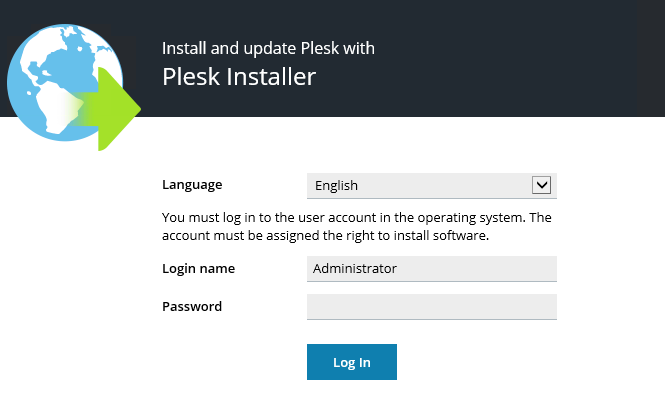Expand the chevron arrow beside English

pyautogui.click(x=541, y=185)
